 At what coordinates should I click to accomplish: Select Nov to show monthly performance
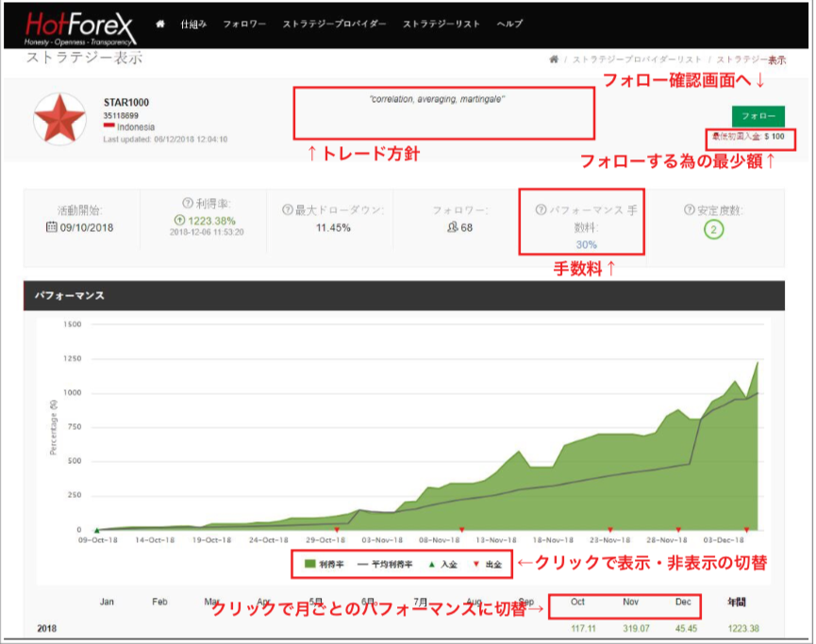[629, 602]
